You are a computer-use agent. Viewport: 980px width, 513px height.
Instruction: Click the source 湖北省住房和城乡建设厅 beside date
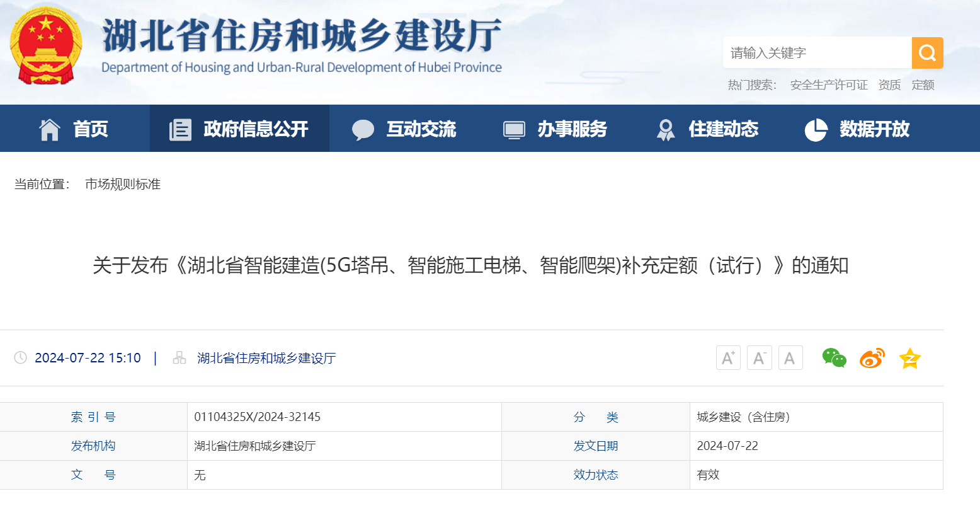(266, 358)
